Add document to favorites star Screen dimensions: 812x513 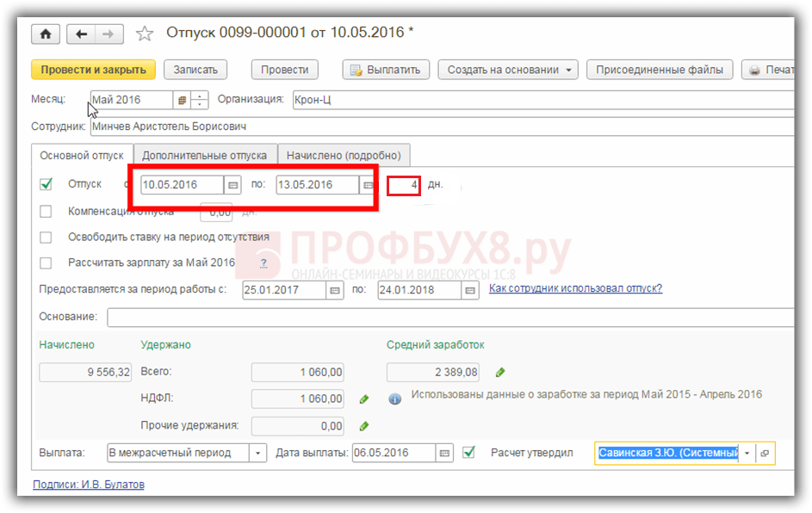tap(145, 34)
